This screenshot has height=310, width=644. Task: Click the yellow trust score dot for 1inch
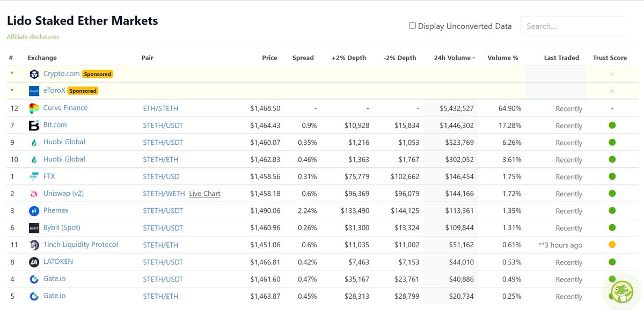[x=612, y=245]
